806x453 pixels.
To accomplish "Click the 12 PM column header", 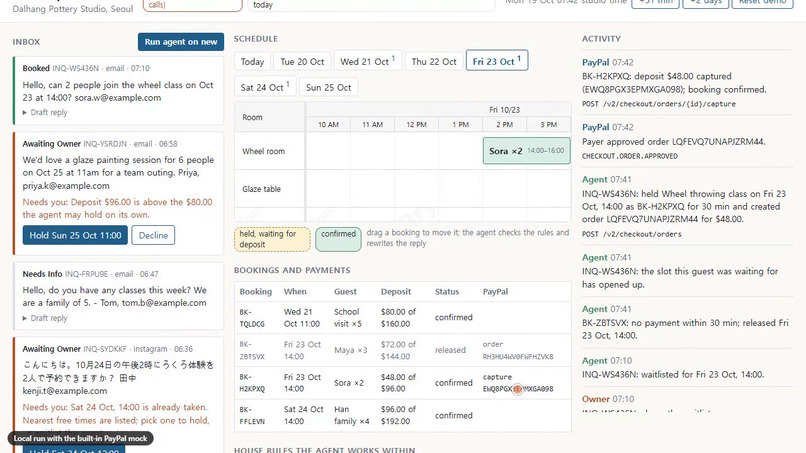I will point(416,124).
